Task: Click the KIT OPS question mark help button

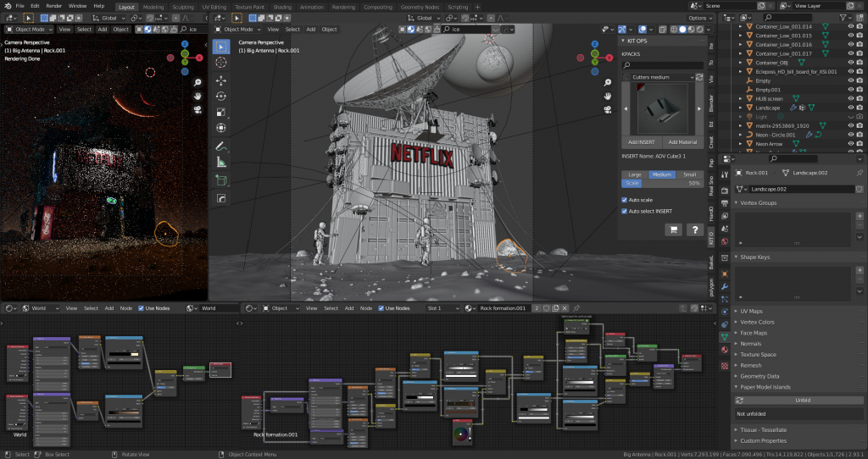Action: (695, 230)
